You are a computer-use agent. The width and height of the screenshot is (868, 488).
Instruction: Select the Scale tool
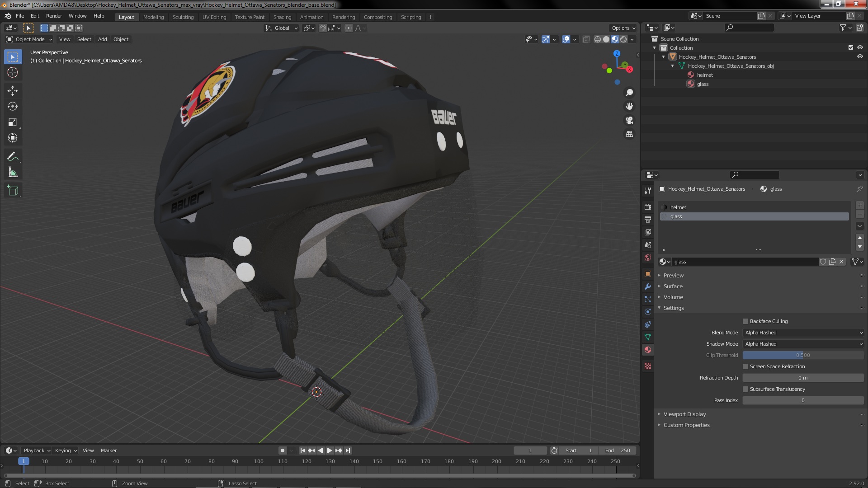pos(13,122)
